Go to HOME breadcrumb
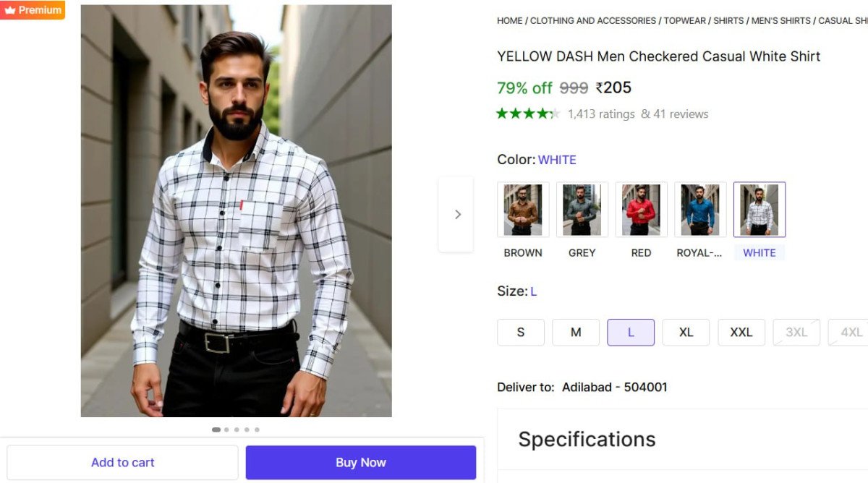The width and height of the screenshot is (868, 483). (x=509, y=21)
